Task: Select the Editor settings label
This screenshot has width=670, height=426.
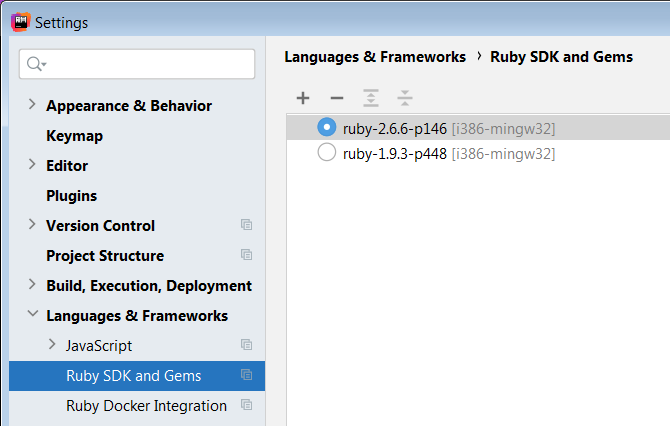Action: 67,166
